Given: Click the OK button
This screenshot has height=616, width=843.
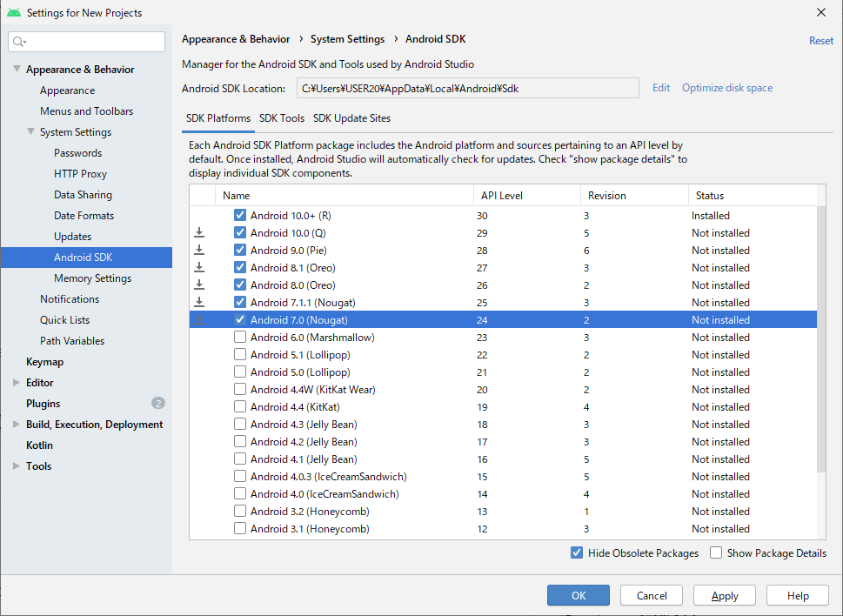Looking at the screenshot, I should pyautogui.click(x=579, y=595).
